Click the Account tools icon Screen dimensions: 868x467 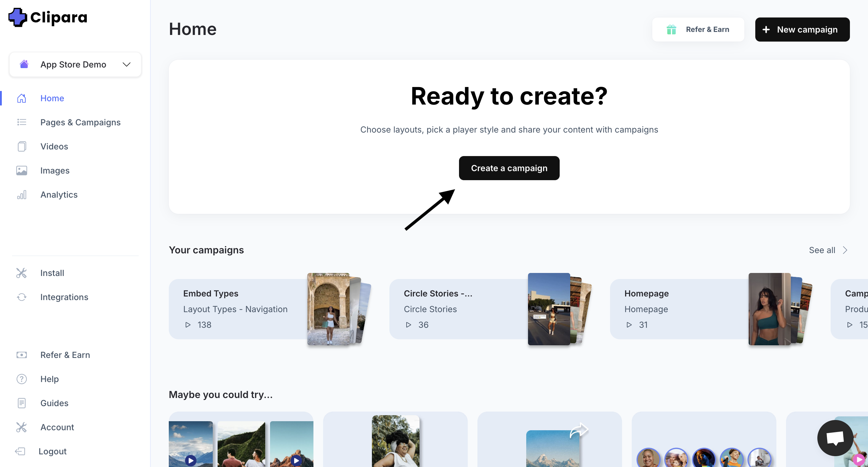click(22, 427)
